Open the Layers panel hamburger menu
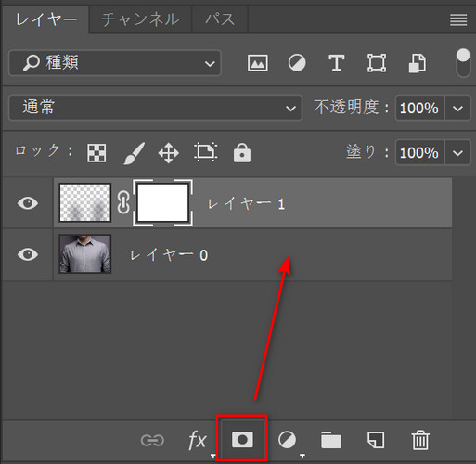This screenshot has width=476, height=464. (458, 20)
